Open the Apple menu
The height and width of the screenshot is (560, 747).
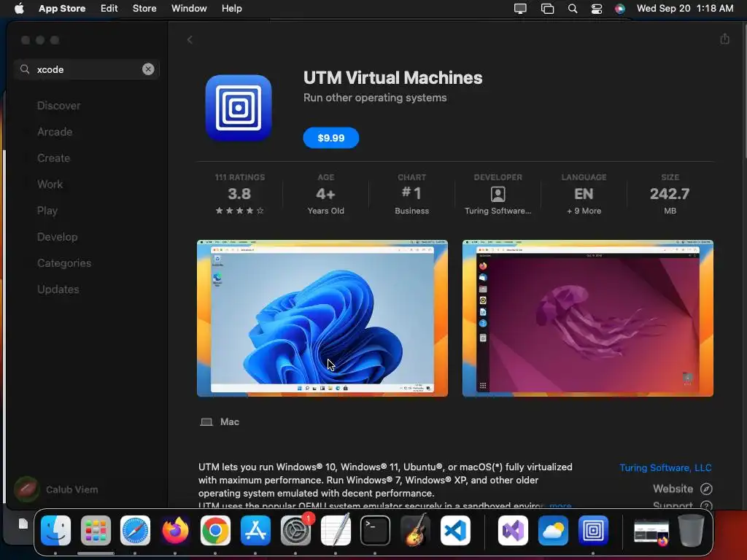click(x=20, y=9)
